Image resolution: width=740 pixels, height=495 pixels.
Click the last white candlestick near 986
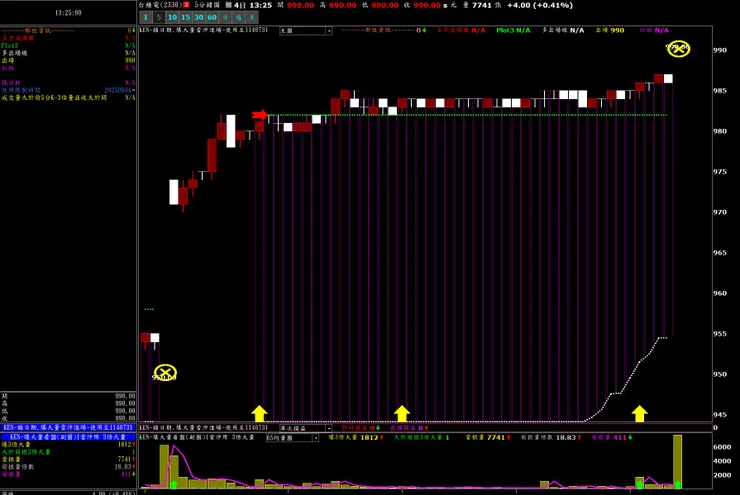[x=668, y=78]
